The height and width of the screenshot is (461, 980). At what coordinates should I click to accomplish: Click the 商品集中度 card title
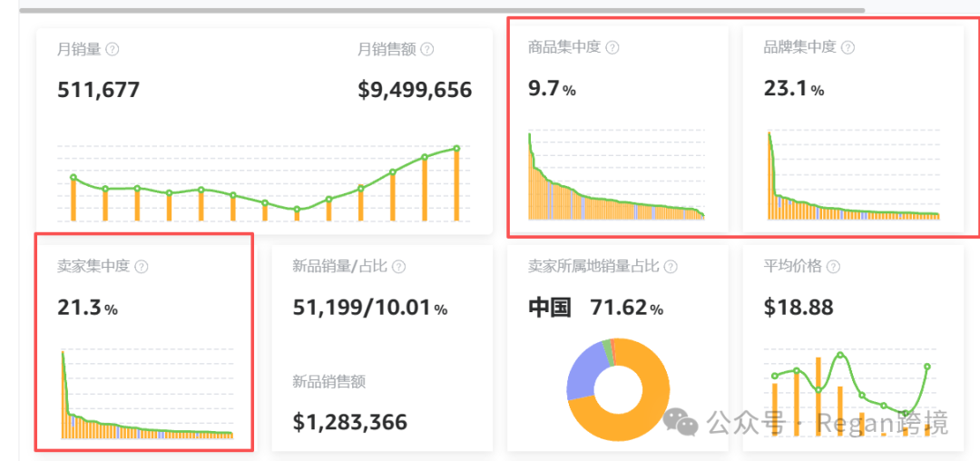[564, 47]
